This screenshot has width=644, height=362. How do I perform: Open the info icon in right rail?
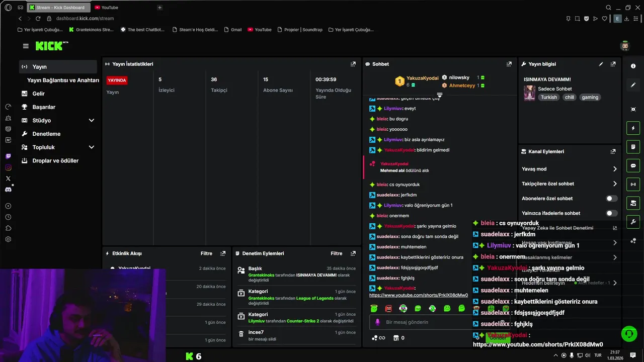pos(633,66)
